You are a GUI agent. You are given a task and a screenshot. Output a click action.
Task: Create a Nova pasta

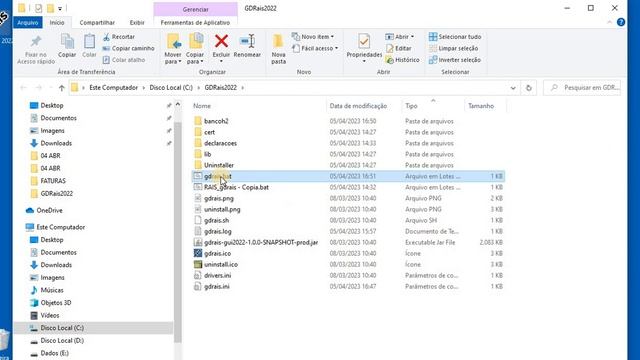pos(278,49)
